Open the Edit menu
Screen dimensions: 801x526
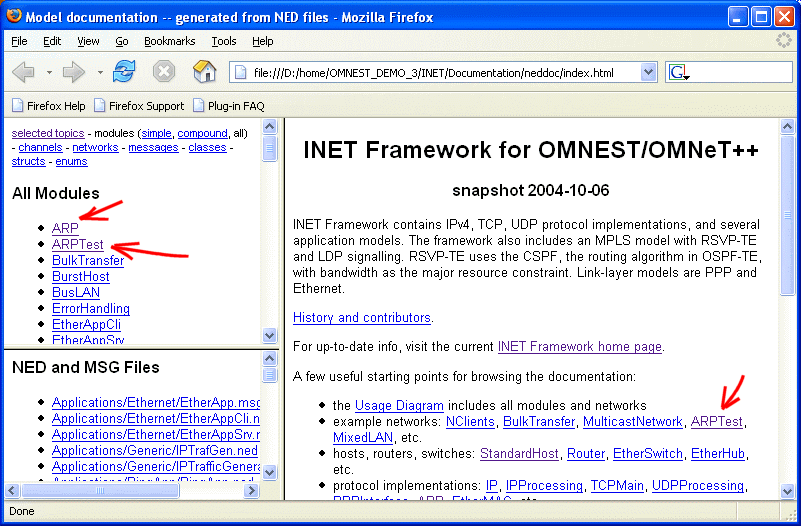(52, 41)
